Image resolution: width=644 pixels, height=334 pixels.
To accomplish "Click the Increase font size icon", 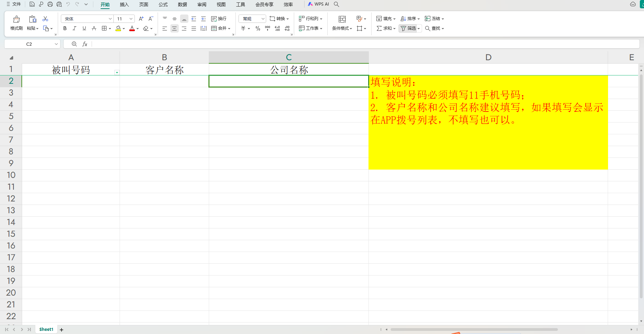I will click(141, 19).
